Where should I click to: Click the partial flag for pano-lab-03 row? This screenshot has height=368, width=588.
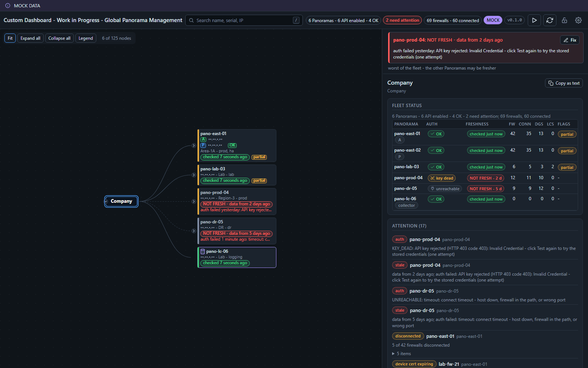point(567,167)
